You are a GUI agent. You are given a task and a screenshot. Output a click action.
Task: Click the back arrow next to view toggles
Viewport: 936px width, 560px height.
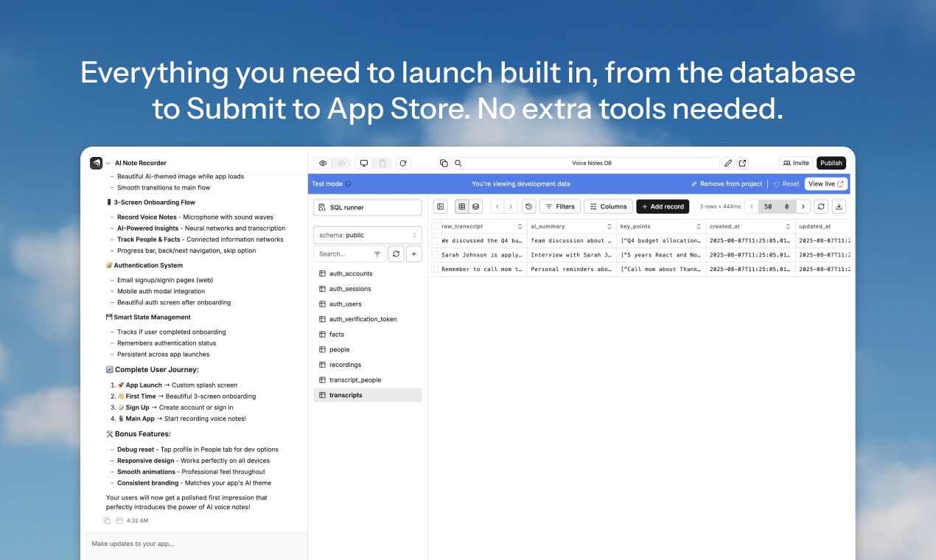coord(497,207)
